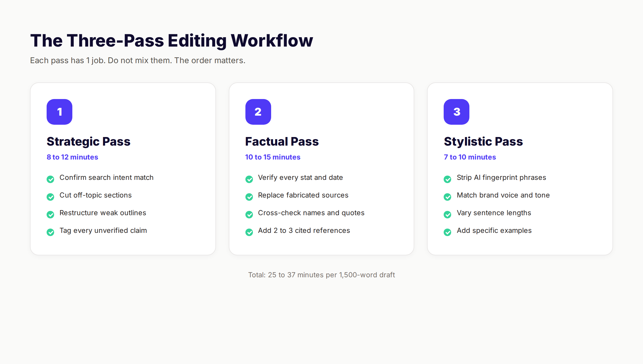The width and height of the screenshot is (643, 364).
Task: Click checkmark beside Strip AI fingerprint phrases
Action: click(x=447, y=179)
